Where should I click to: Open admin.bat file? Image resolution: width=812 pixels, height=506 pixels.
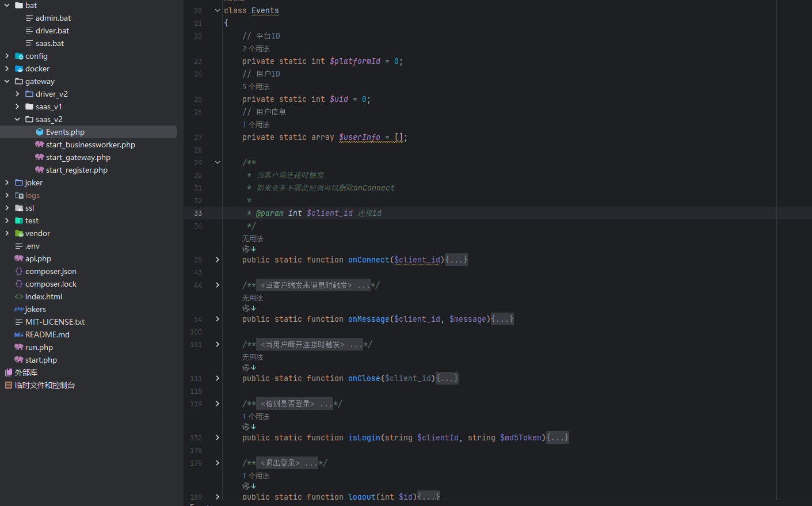coord(53,18)
